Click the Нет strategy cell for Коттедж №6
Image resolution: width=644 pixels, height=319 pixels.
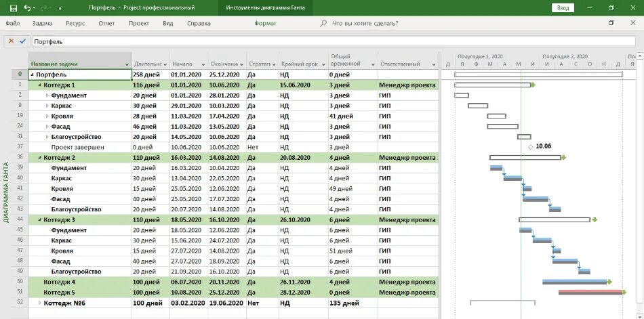tap(262, 303)
